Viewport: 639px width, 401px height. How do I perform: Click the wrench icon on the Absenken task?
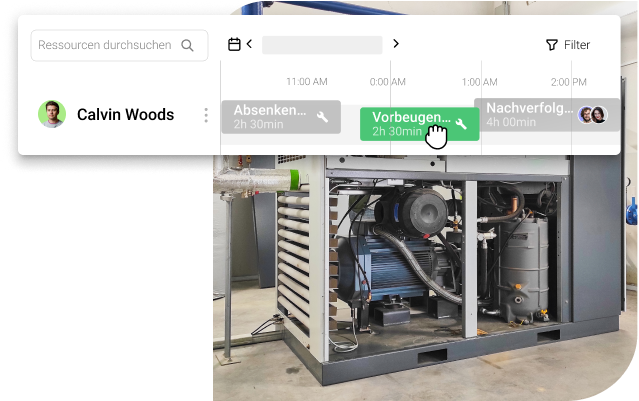[322, 117]
